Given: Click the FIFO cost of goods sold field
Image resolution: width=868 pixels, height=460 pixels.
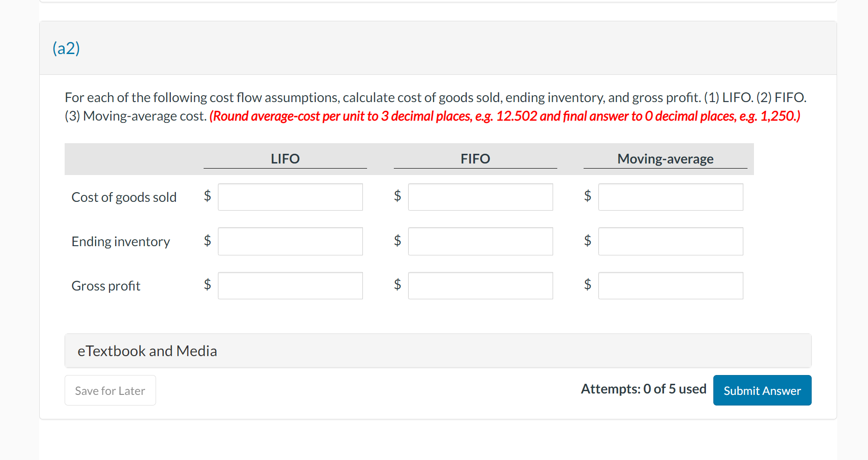Looking at the screenshot, I should tap(480, 197).
